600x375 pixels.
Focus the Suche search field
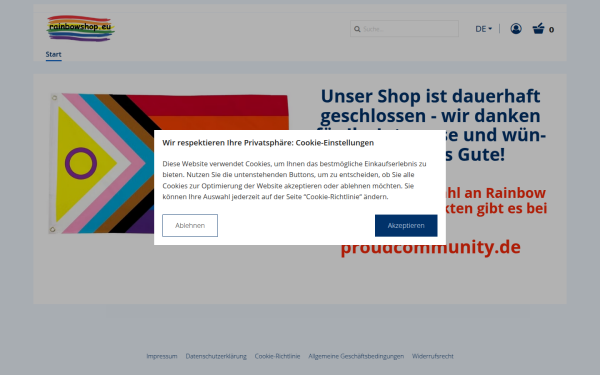[x=404, y=29]
